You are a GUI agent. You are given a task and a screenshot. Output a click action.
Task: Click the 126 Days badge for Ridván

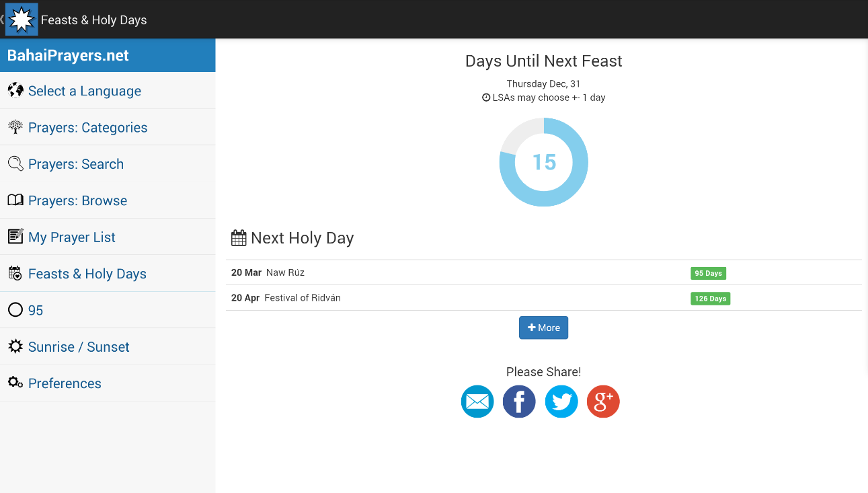(710, 299)
